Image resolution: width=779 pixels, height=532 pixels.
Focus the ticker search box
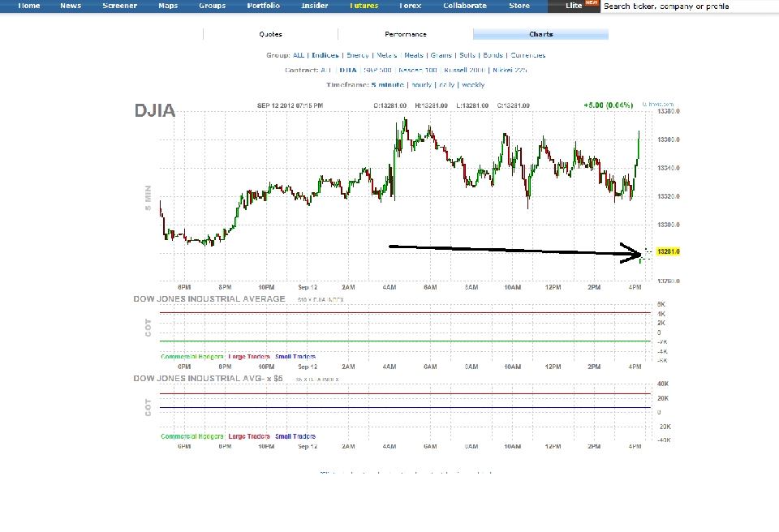tap(690, 6)
